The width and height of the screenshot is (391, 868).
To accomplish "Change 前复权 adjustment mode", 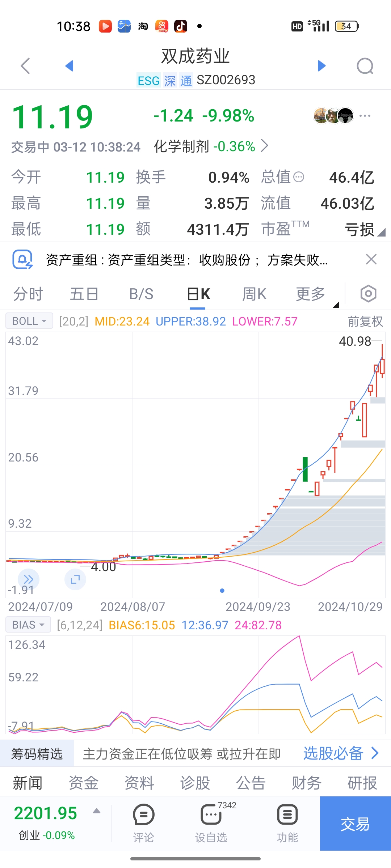I will [365, 321].
